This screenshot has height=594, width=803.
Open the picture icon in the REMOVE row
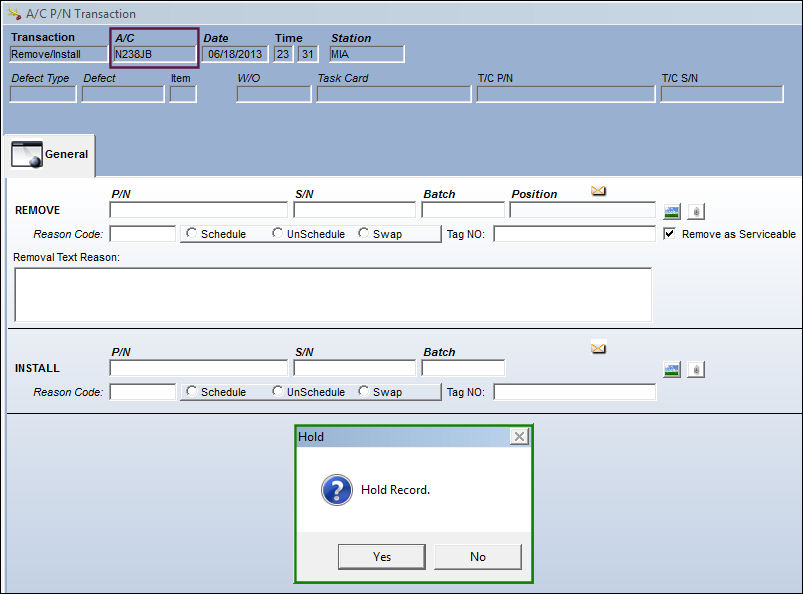[672, 211]
